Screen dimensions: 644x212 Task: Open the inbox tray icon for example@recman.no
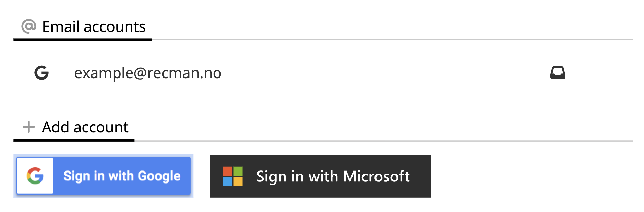558,73
